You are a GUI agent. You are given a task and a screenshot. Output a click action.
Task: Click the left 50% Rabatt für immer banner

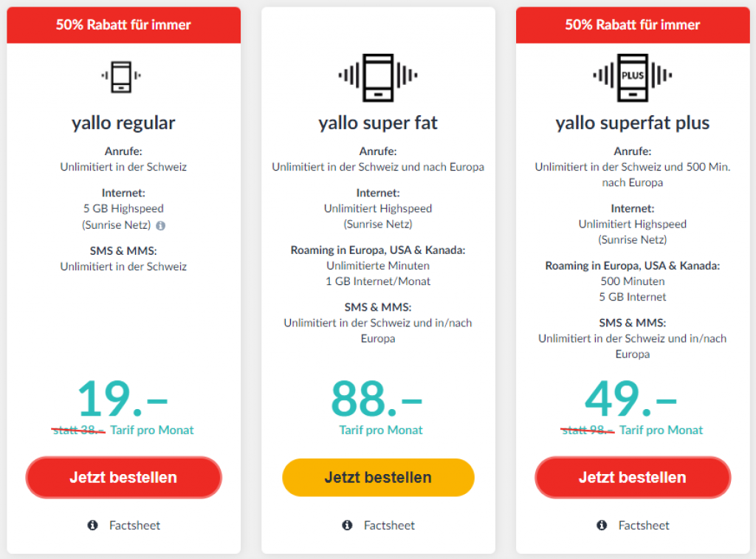[x=123, y=25]
